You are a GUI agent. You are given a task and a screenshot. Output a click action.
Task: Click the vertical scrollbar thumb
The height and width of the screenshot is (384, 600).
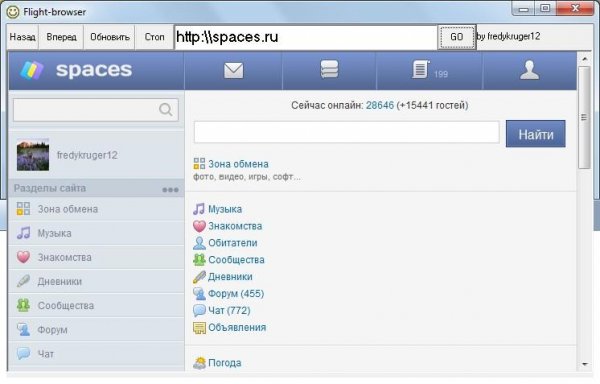584,117
